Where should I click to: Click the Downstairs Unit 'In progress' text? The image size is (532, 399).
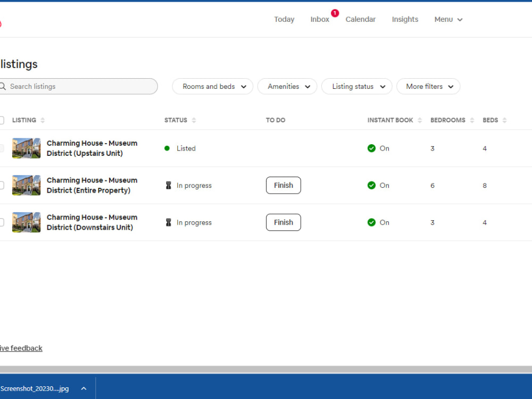(x=194, y=222)
